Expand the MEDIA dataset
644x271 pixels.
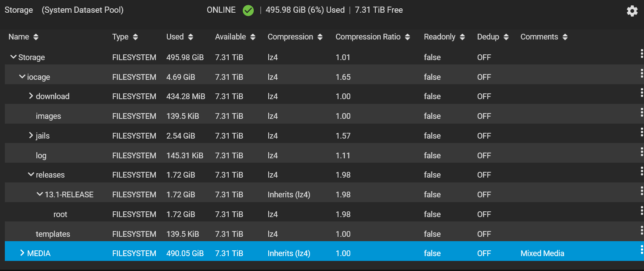pyautogui.click(x=22, y=253)
